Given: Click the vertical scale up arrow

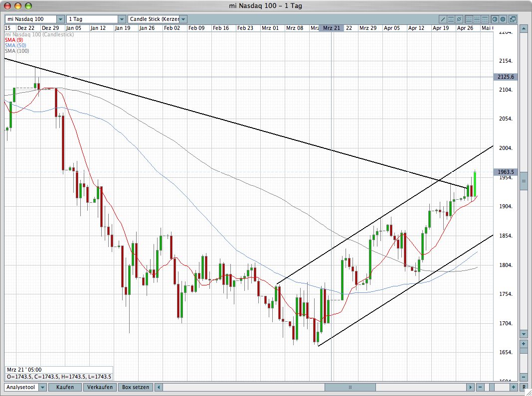Looking at the screenshot, I should click(x=524, y=28).
